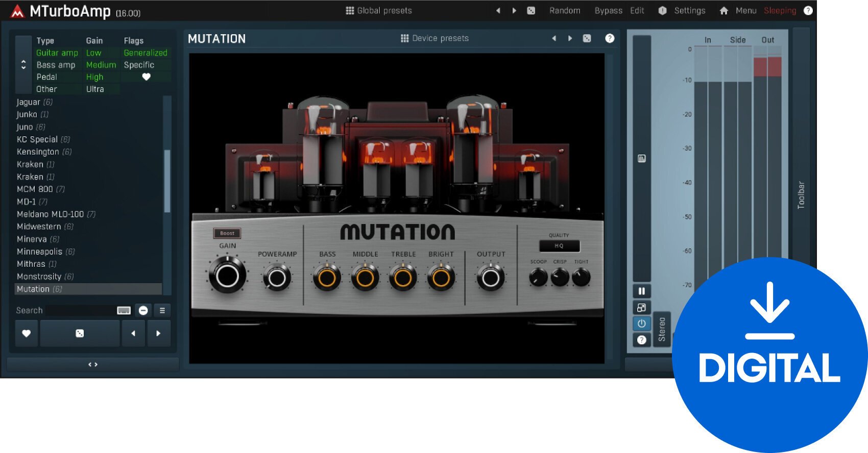Toggle Pedal type filter
Screen dimensions: 868x453
click(46, 77)
